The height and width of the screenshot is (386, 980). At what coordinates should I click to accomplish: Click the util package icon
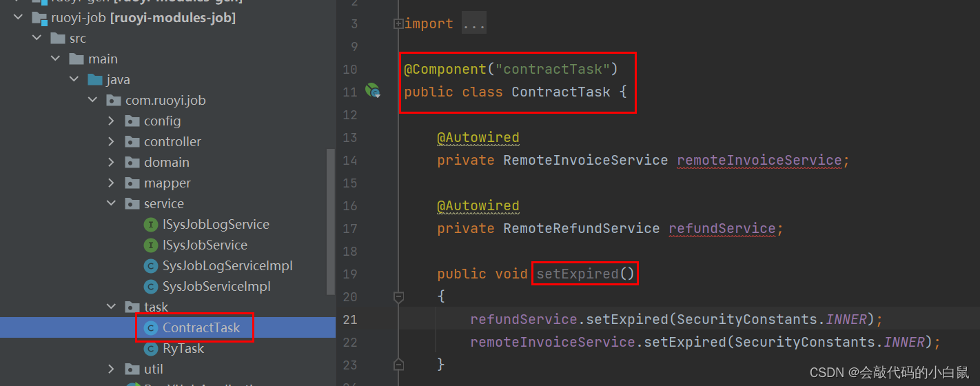click(132, 369)
